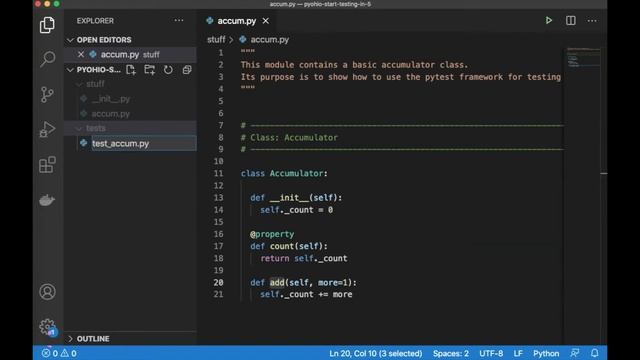Screen dimensions: 640x360
Task: Open the Source Control view
Action: pyautogui.click(x=47, y=95)
